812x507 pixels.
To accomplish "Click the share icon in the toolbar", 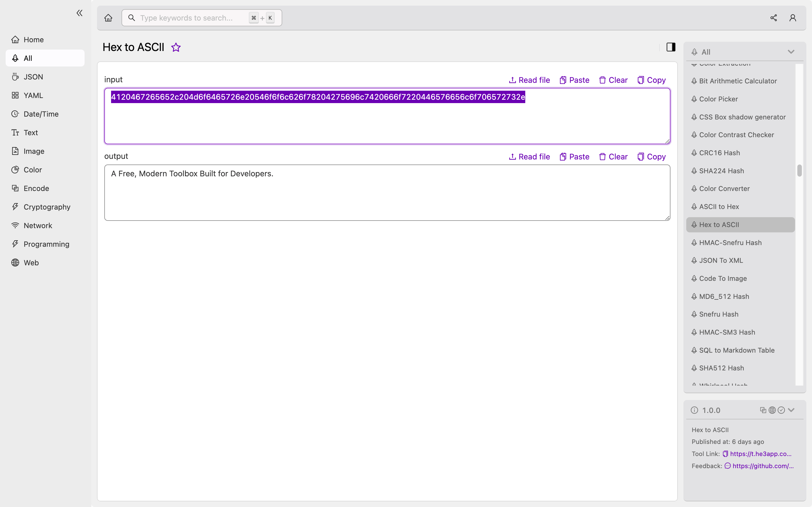I will click(773, 17).
